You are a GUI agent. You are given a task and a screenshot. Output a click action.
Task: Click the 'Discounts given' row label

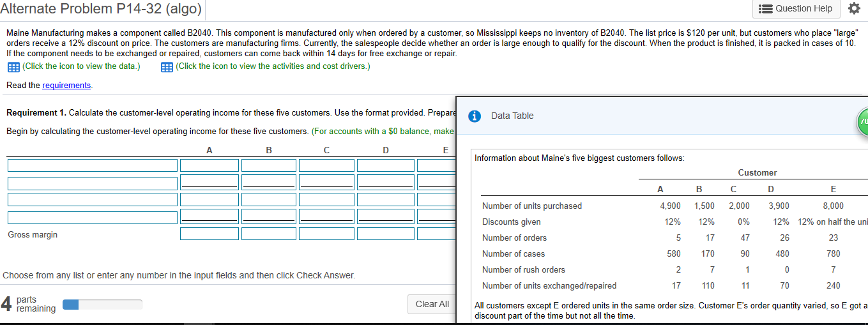pyautogui.click(x=512, y=222)
